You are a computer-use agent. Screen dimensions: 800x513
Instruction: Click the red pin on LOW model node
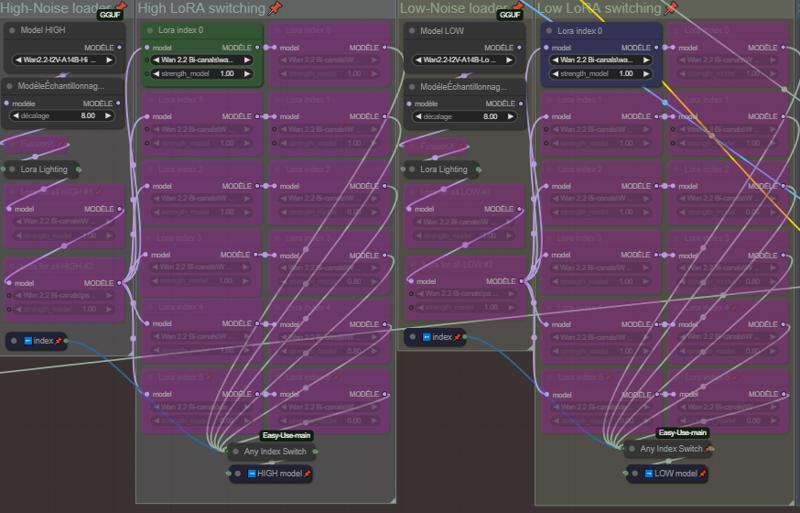702,474
